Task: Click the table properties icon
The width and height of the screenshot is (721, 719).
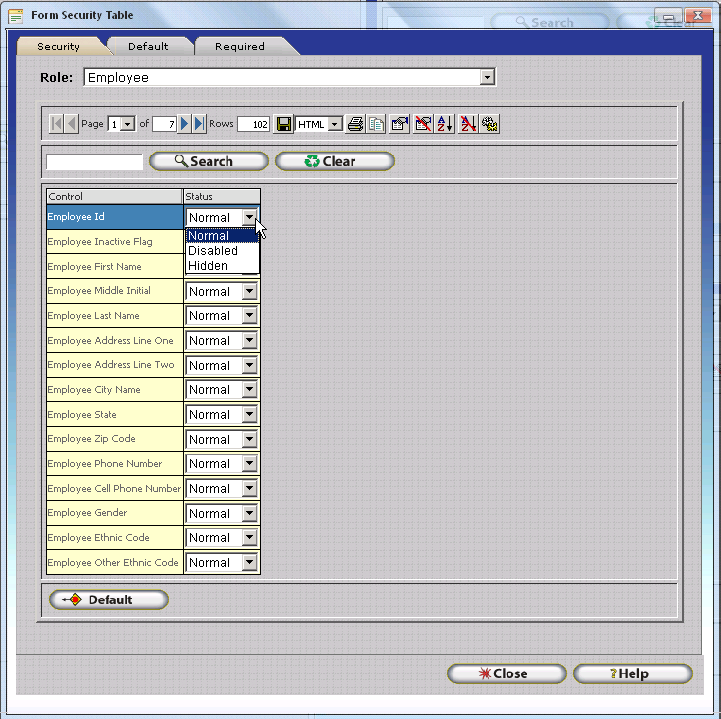Action: tap(399, 124)
